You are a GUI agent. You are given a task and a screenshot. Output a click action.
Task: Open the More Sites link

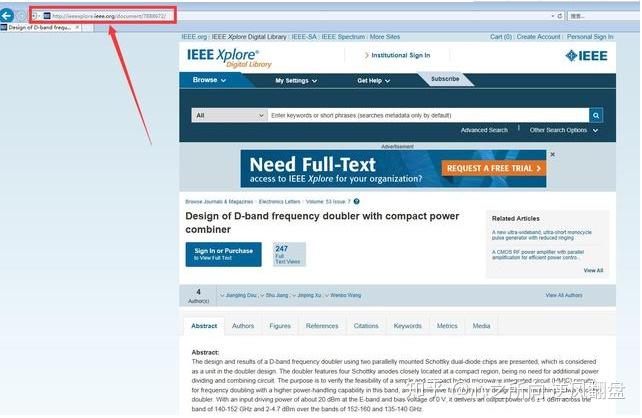[385, 37]
